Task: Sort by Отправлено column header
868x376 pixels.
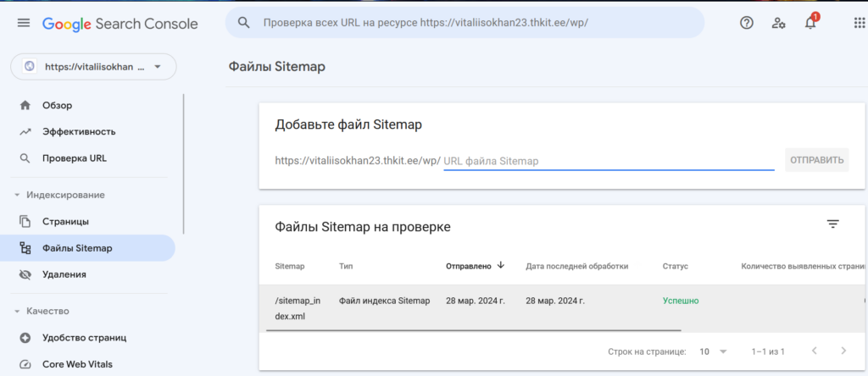Action: (x=468, y=266)
